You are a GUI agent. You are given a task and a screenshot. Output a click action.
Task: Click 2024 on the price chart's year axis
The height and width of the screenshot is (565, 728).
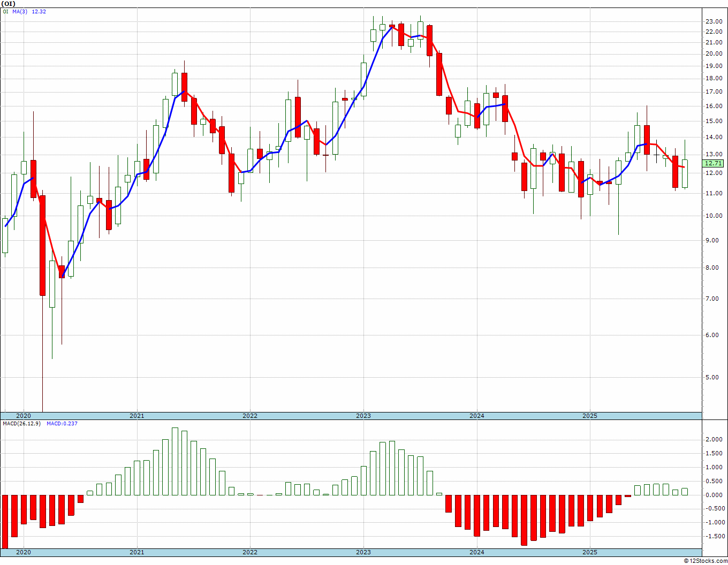[477, 416]
